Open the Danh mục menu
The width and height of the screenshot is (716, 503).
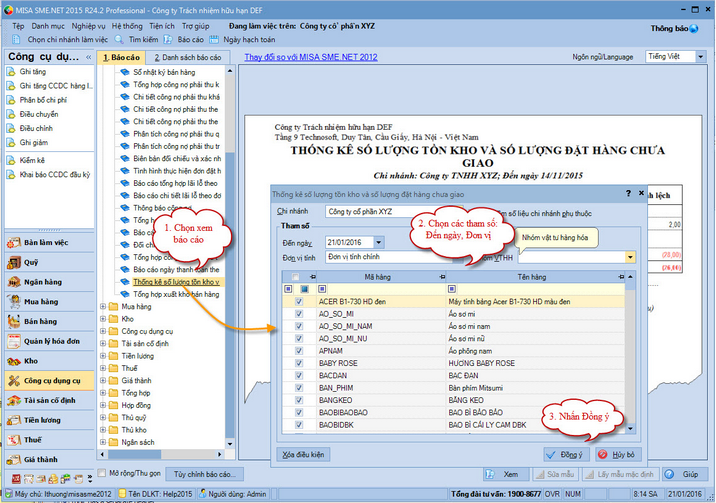(48, 26)
